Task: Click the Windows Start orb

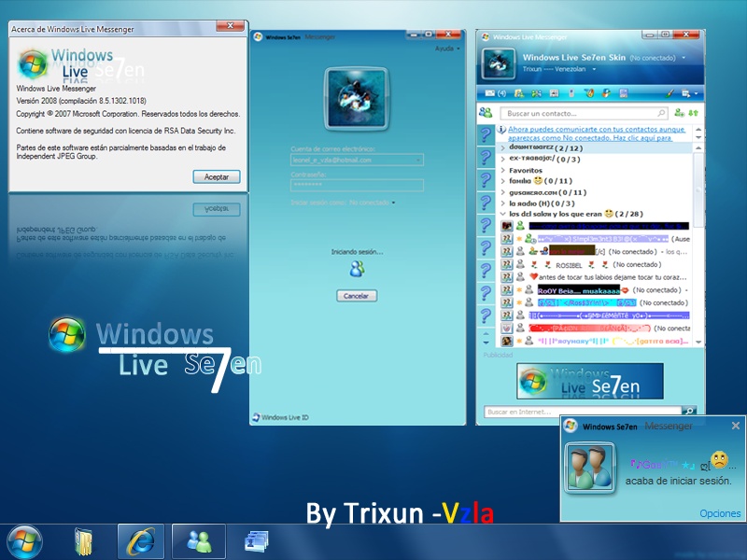Action: click(25, 542)
